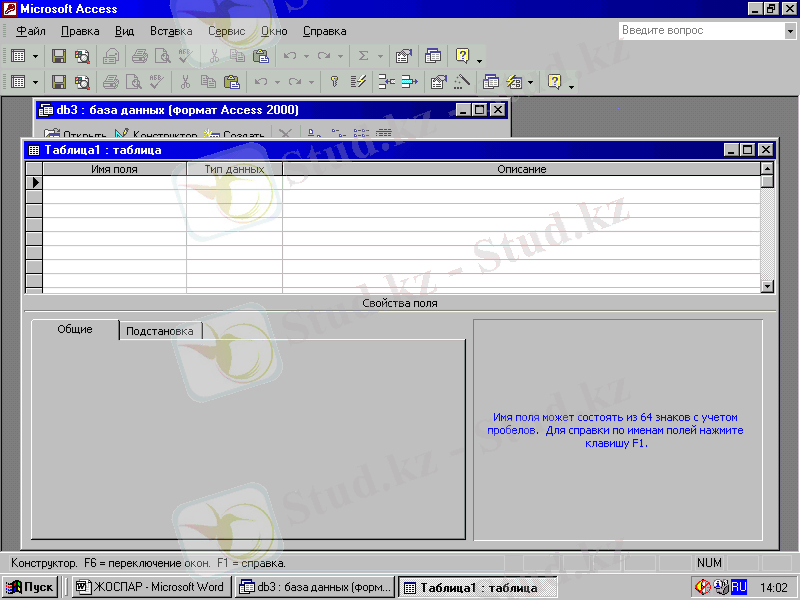
Task: Click the Delete Rows toolbar icon
Action: [x=408, y=82]
